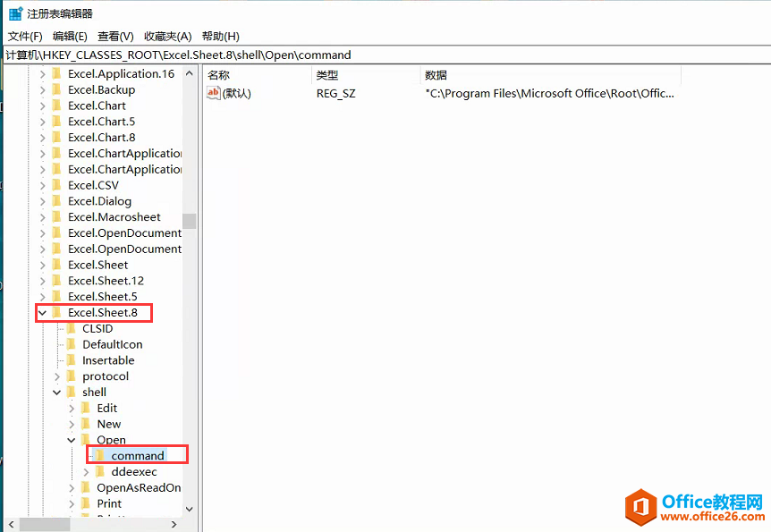
Task: Select the Excel.Sheet.8 tree item
Action: 103,313
